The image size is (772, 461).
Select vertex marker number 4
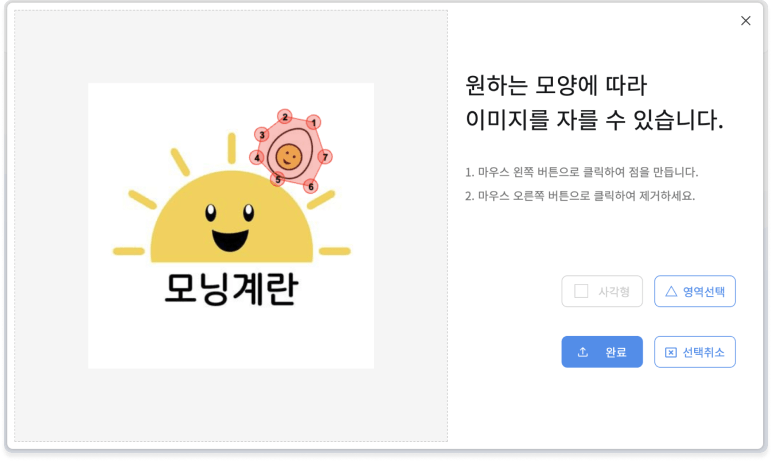(257, 158)
